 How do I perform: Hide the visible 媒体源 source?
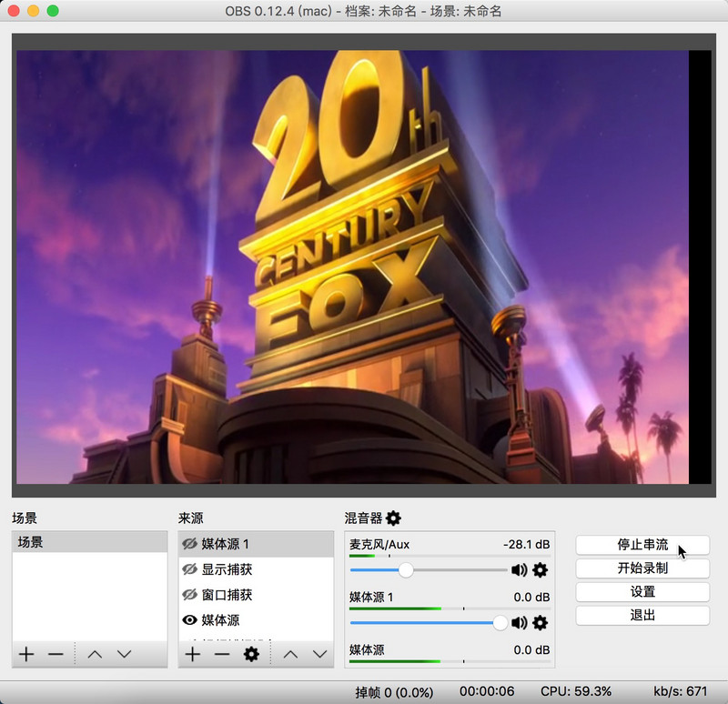click(189, 619)
